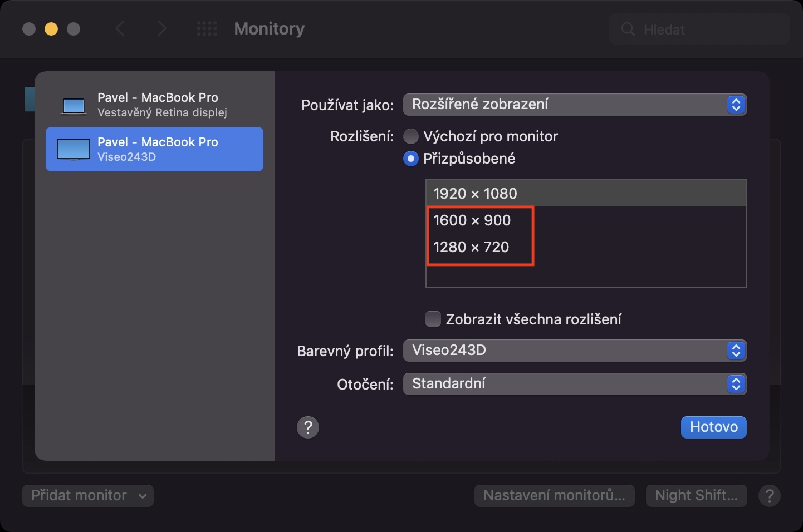Open the Používat jako dropdown
Screen dimensions: 803x532
pos(575,105)
